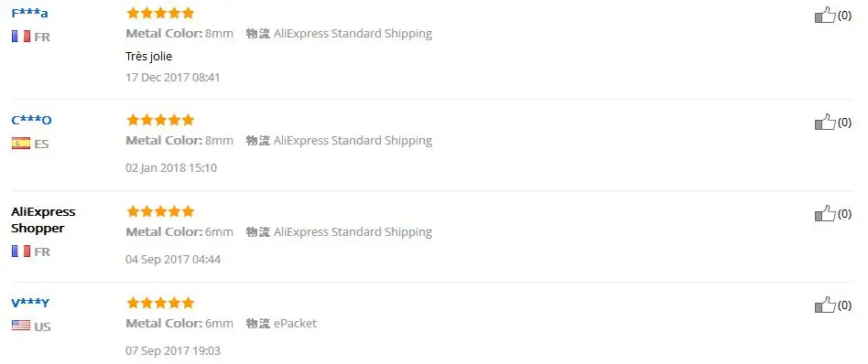Open reviewer profile F***a

point(30,14)
